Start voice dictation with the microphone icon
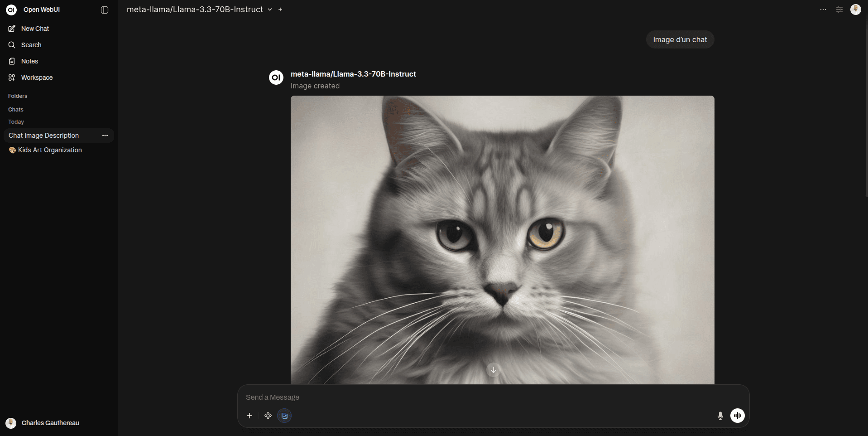The height and width of the screenshot is (436, 868). click(720, 416)
